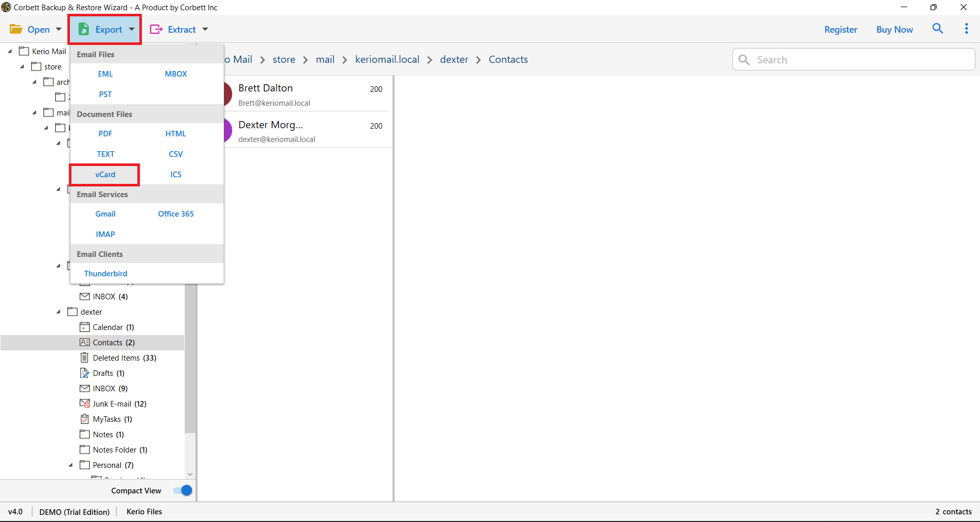
Task: Toggle the Compact View switch
Action: [x=182, y=490]
